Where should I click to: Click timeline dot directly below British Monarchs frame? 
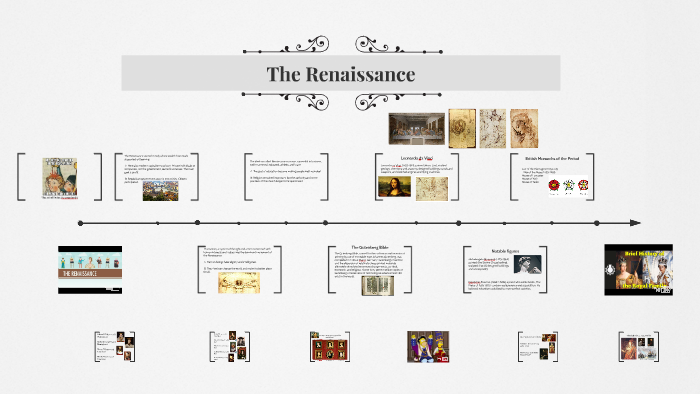tap(552, 223)
